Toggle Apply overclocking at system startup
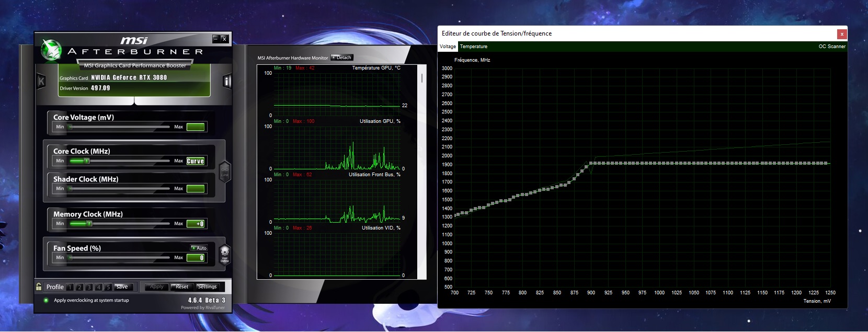The height and width of the screenshot is (332, 868). click(x=46, y=300)
